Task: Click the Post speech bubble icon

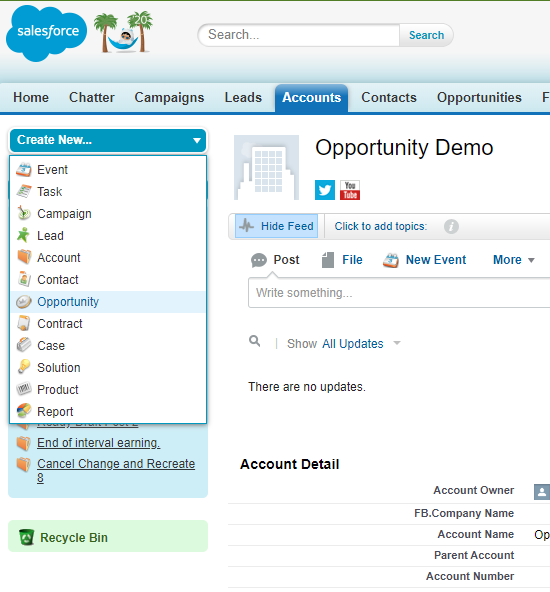Action: pos(259,260)
